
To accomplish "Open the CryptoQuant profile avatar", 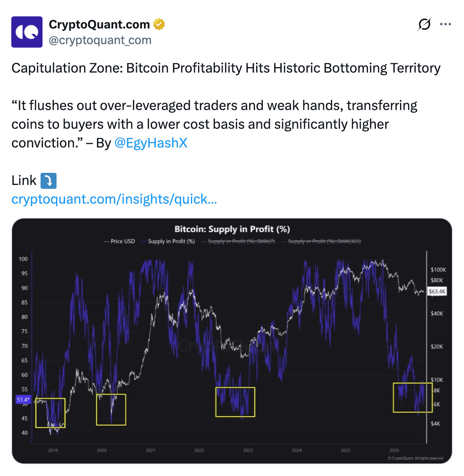I will click(x=27, y=32).
